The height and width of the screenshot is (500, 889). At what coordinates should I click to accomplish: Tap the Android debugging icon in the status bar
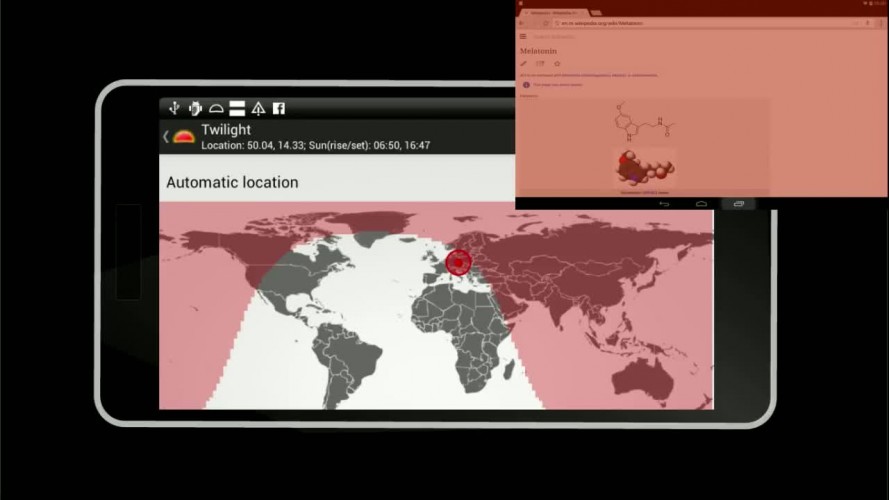click(195, 108)
